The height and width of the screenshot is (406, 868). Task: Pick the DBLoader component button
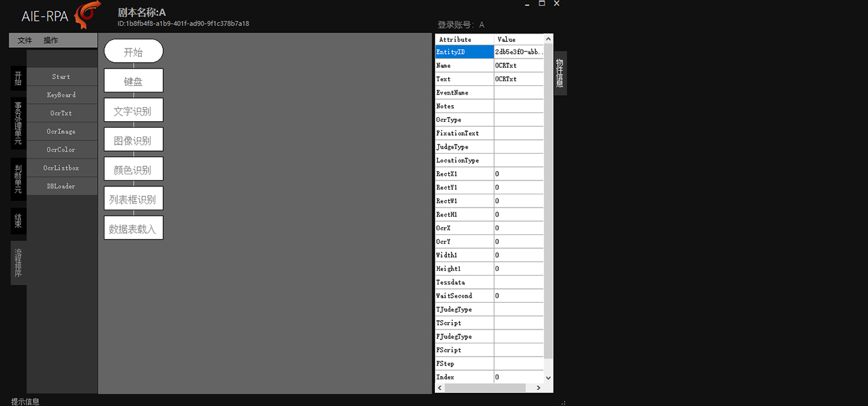coord(61,186)
